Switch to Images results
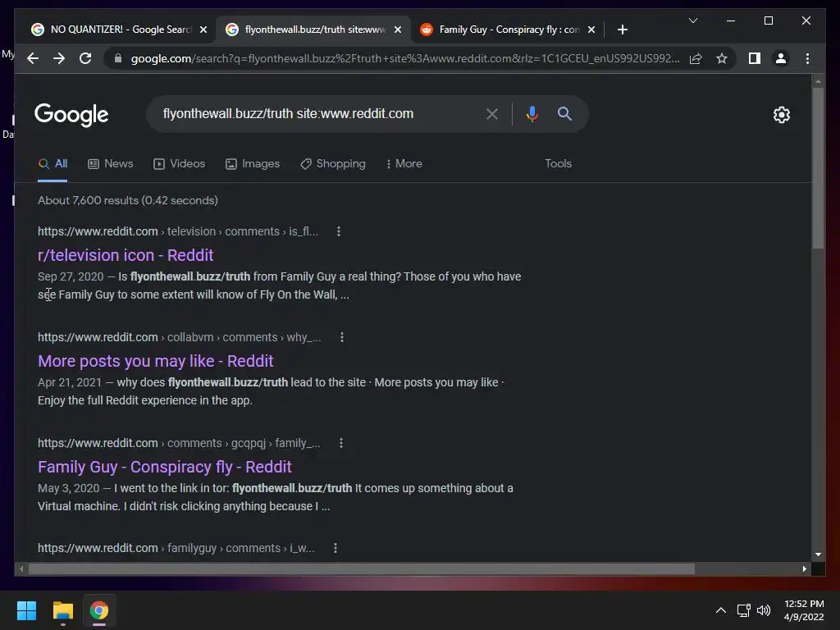The width and height of the screenshot is (840, 630). coord(253,163)
